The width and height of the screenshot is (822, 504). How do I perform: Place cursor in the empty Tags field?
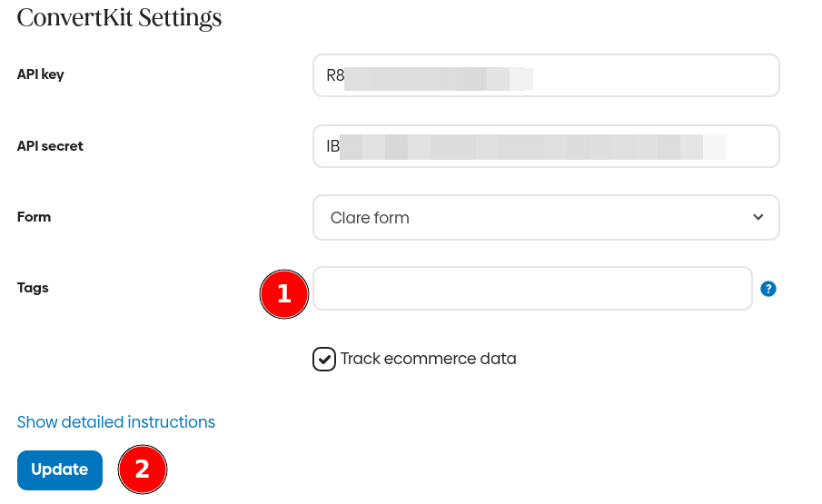(x=532, y=289)
